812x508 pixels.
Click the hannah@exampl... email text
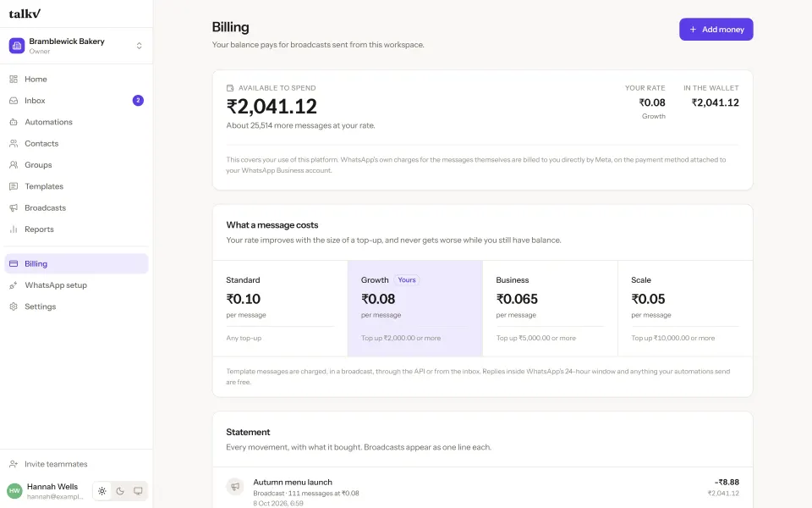coord(55,497)
